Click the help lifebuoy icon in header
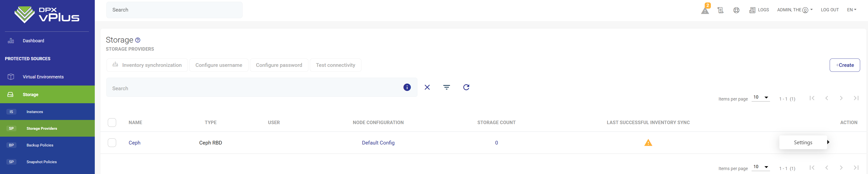 (x=736, y=10)
